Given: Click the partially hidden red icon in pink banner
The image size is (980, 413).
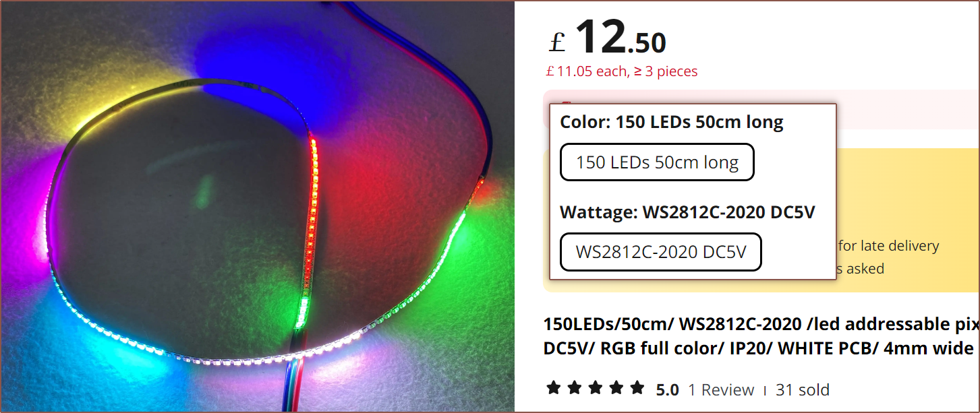Looking at the screenshot, I should (567, 103).
